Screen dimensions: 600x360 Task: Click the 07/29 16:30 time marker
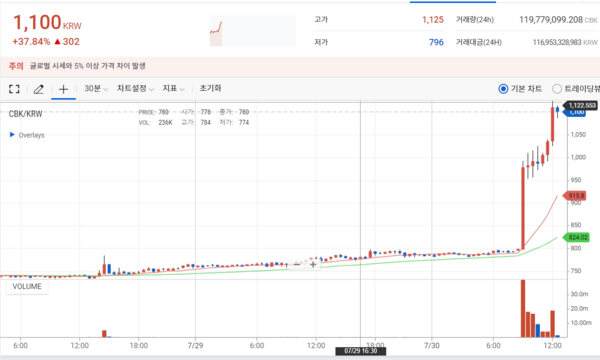point(360,351)
